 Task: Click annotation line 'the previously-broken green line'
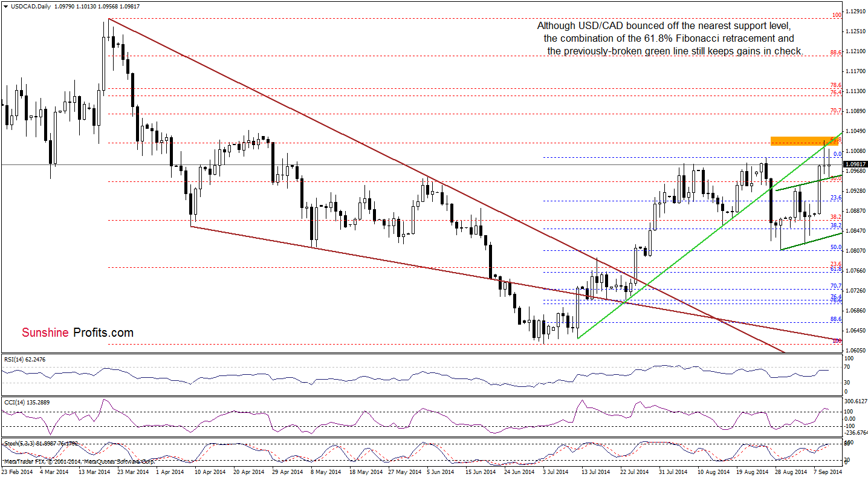point(675,51)
